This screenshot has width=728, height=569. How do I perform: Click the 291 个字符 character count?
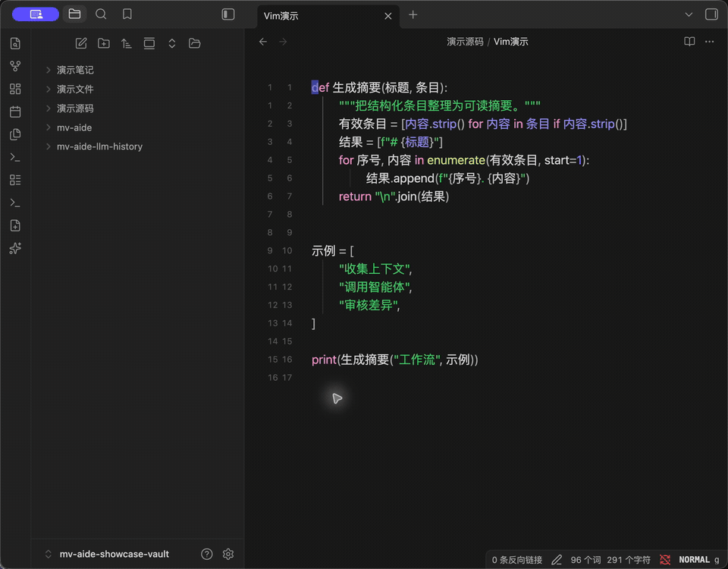coord(629,560)
